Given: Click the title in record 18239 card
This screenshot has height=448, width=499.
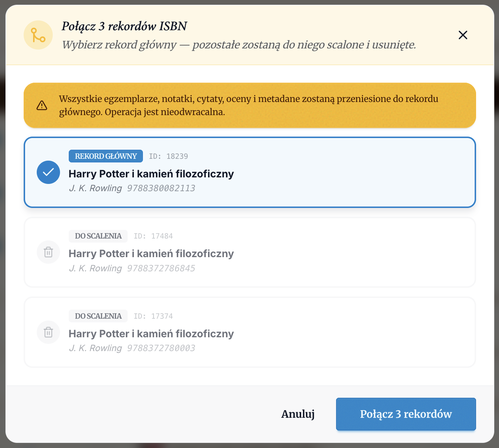Looking at the screenshot, I should point(151,174).
